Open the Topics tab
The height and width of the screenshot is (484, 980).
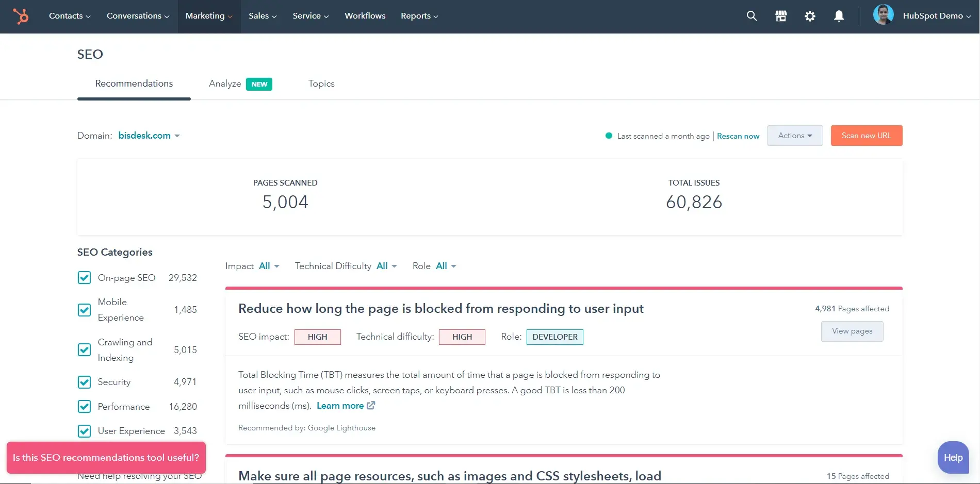click(x=321, y=84)
